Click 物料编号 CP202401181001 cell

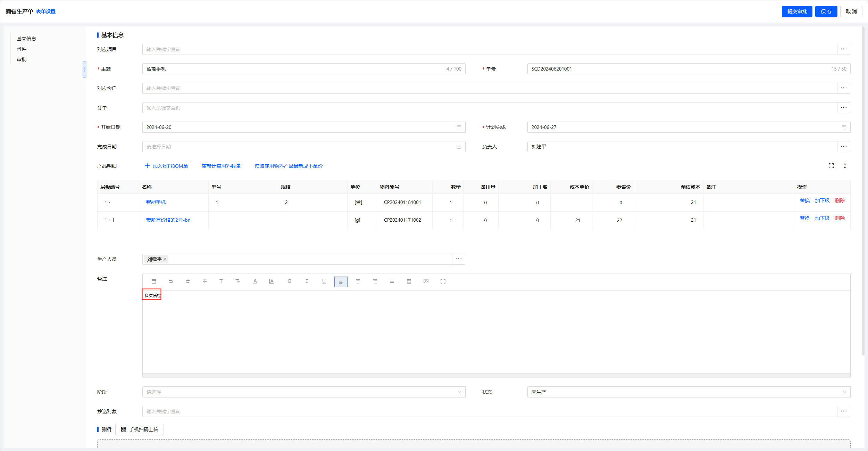(404, 202)
